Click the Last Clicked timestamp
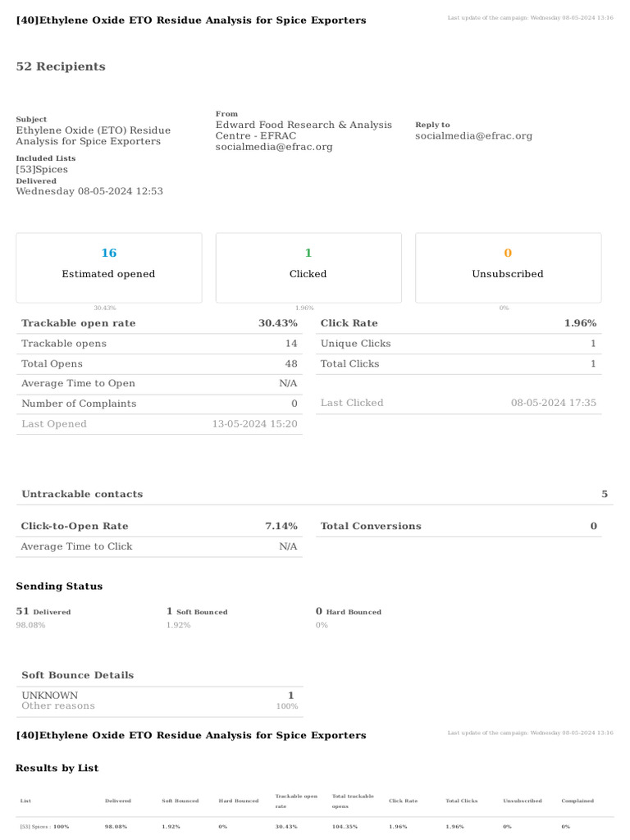 [x=554, y=403]
